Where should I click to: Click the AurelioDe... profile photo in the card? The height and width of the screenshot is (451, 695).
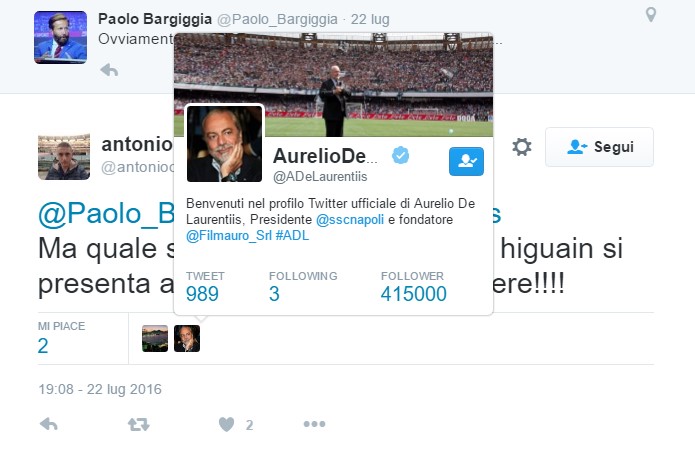coord(224,144)
